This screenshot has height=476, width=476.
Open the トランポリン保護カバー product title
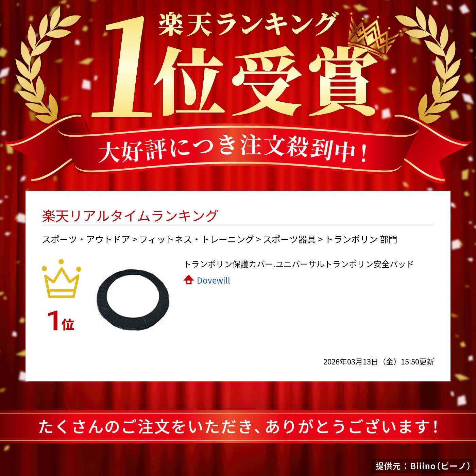point(299,264)
